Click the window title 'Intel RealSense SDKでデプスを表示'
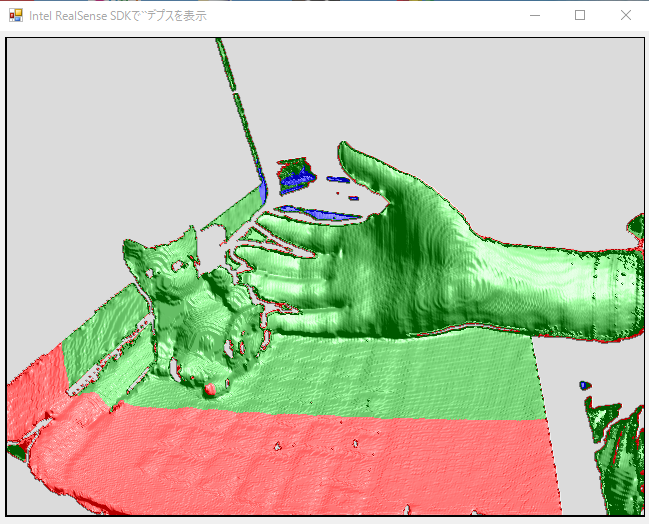 click(118, 16)
